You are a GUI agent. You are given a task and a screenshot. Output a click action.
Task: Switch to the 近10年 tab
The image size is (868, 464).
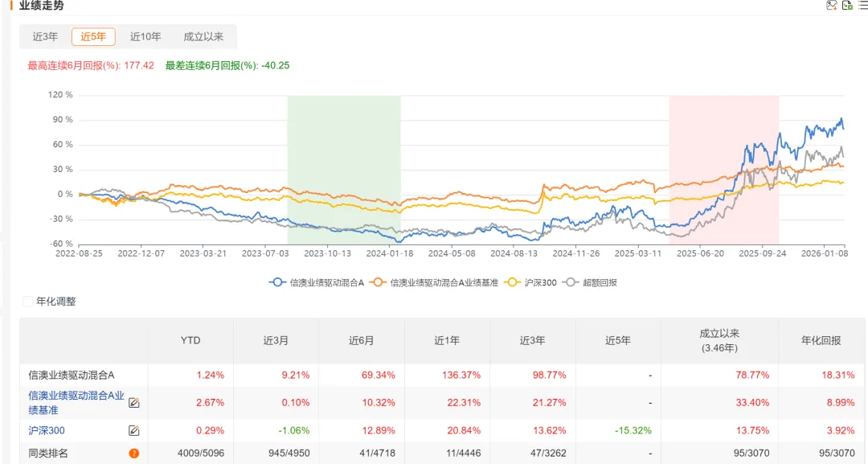click(x=145, y=36)
